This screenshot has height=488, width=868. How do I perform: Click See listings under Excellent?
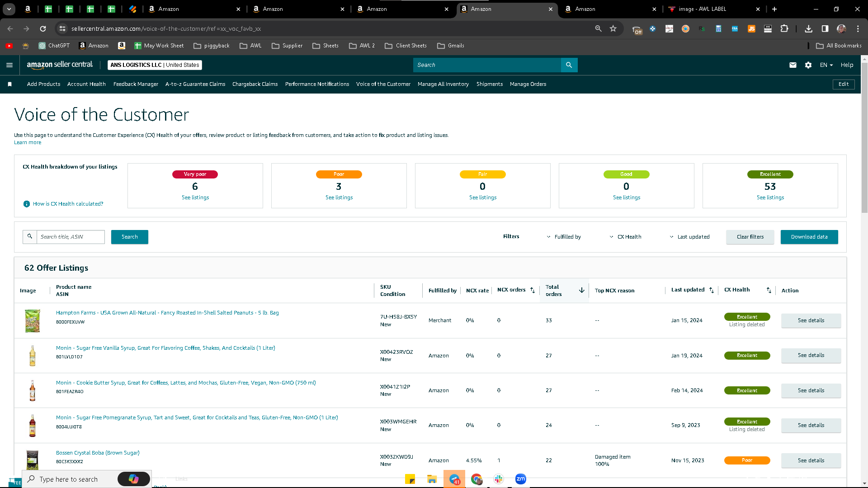click(770, 197)
